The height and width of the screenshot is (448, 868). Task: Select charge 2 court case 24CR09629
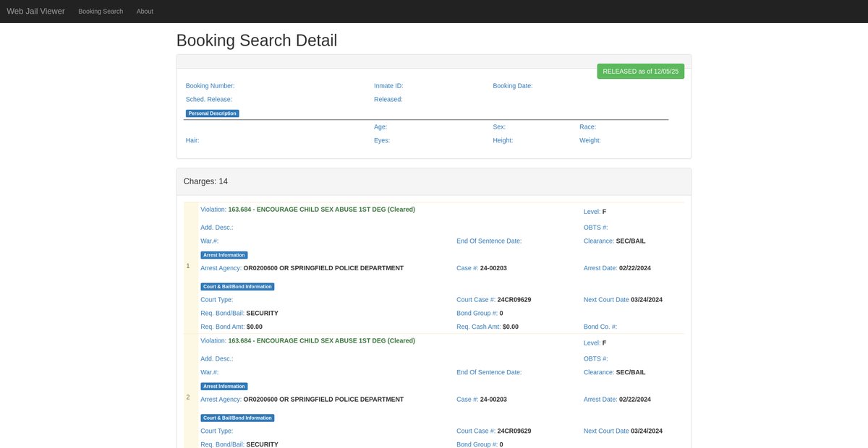coord(514,431)
